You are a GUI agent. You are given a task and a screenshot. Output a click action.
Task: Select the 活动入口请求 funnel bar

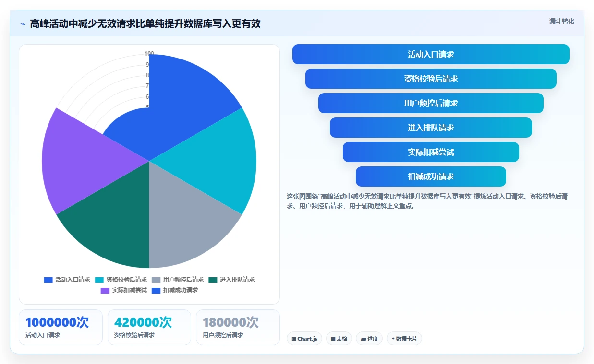[431, 54]
